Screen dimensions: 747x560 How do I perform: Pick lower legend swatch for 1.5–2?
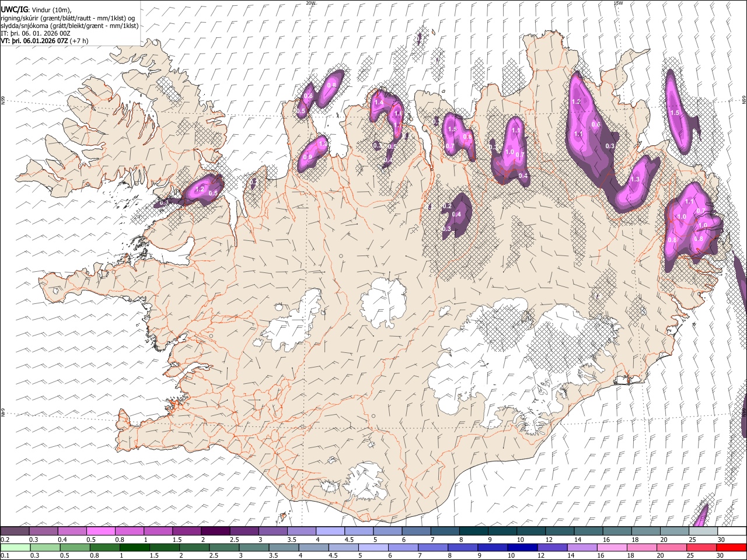click(x=165, y=547)
